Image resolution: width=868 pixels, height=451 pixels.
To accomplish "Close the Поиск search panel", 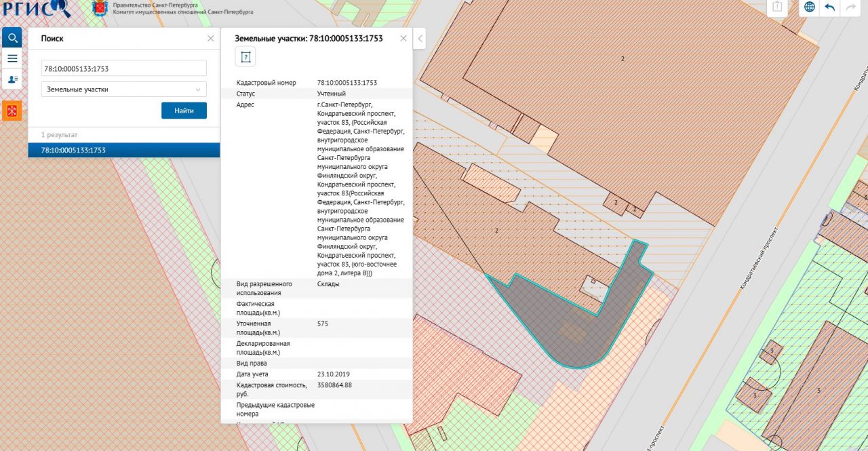I will coord(210,39).
